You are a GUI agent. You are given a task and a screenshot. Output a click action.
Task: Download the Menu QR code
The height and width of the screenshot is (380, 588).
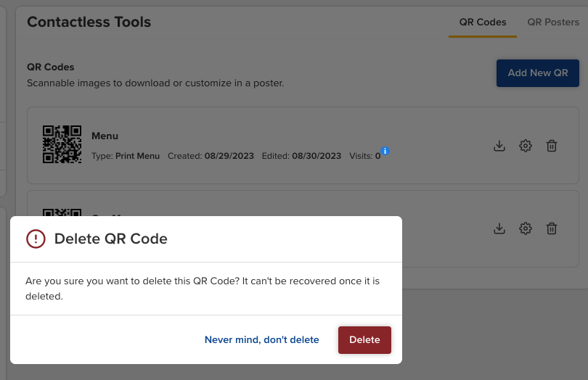(499, 146)
